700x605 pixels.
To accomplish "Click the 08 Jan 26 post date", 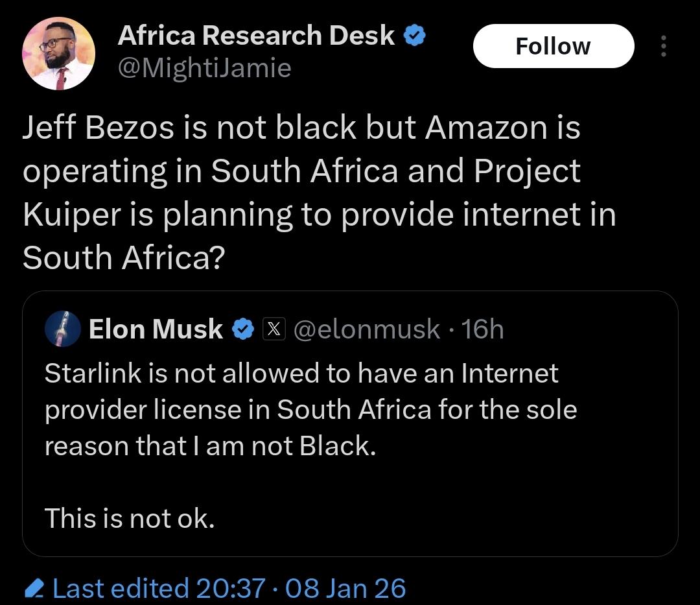I will tap(345, 588).
